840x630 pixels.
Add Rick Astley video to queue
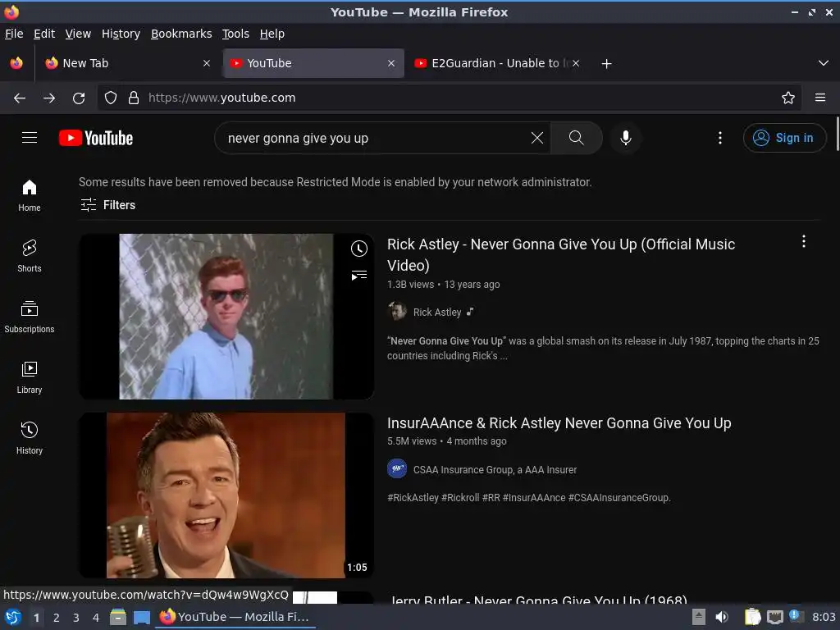[359, 276]
